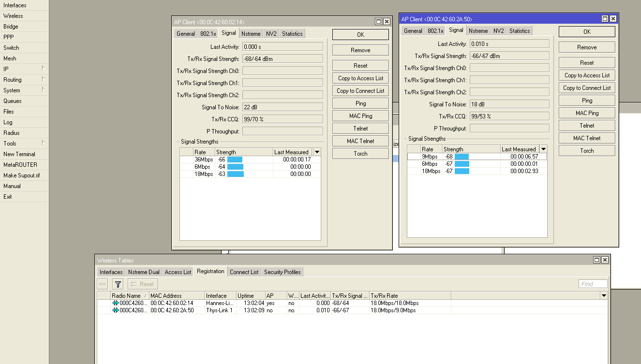
Task: Click Copy to Access List in right AP Client
Action: tap(587, 75)
